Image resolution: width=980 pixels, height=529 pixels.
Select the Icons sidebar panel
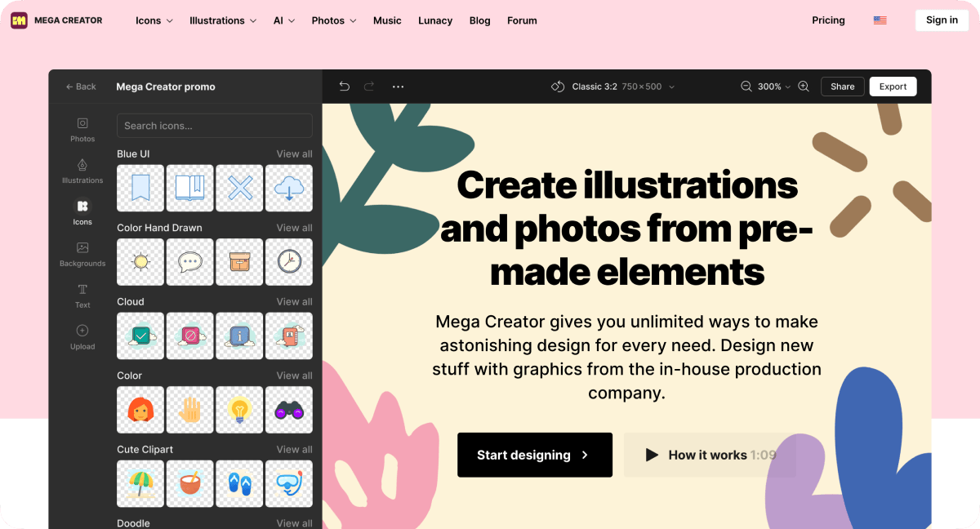point(82,212)
